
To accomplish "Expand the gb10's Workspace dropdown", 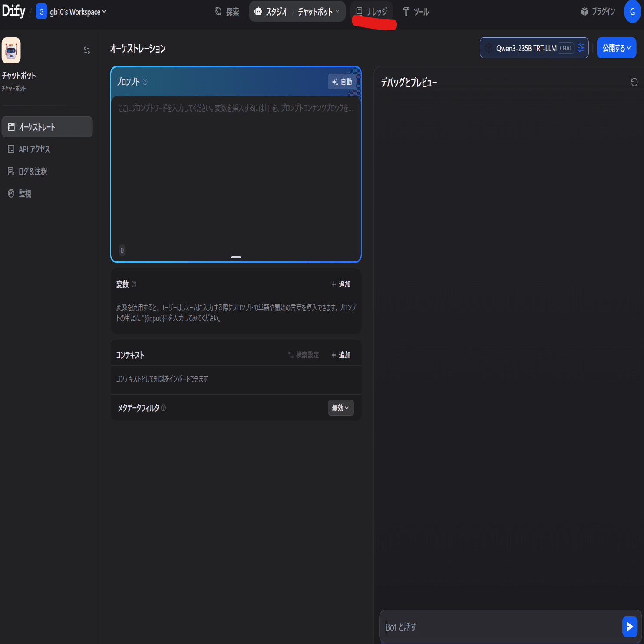I will (x=102, y=12).
